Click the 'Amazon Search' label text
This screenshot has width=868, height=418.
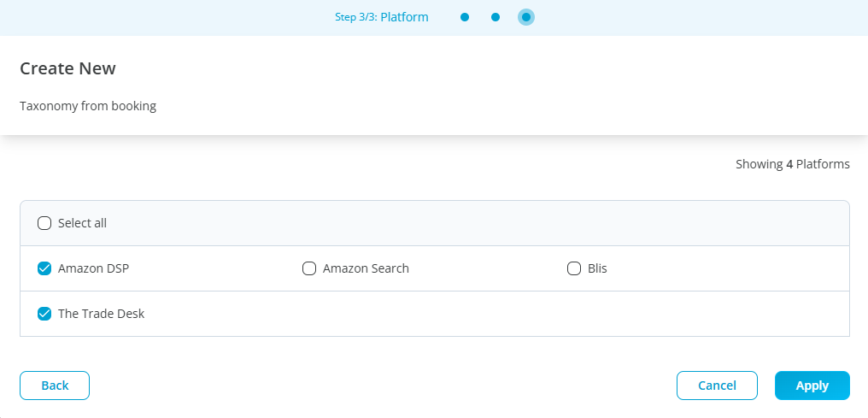click(366, 268)
